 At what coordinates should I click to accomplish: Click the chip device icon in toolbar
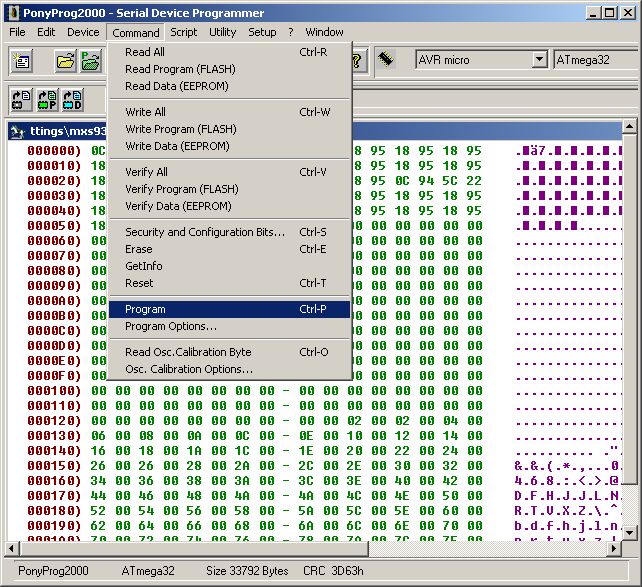(385, 59)
